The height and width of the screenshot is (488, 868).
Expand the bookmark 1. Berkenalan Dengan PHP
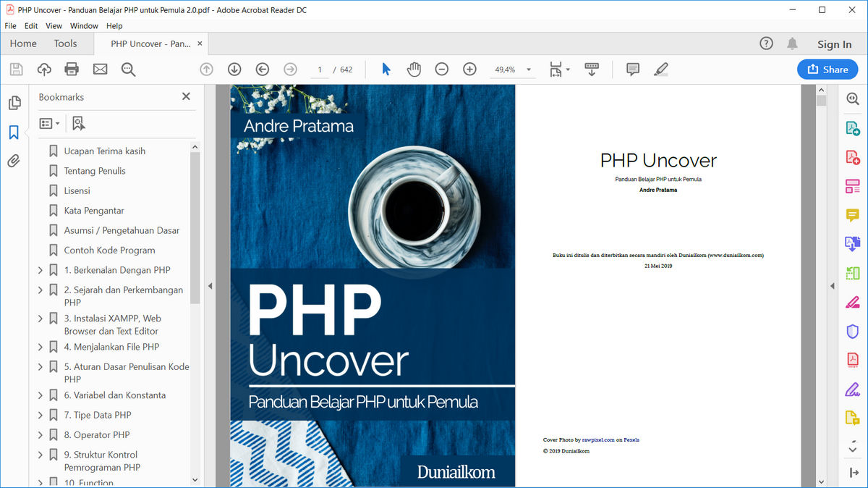(x=41, y=270)
